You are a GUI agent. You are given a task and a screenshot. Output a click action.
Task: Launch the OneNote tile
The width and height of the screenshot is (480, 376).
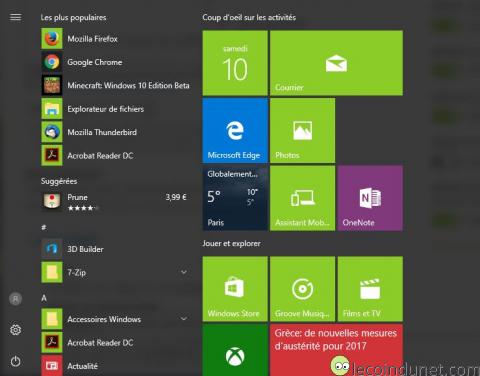[x=370, y=198]
